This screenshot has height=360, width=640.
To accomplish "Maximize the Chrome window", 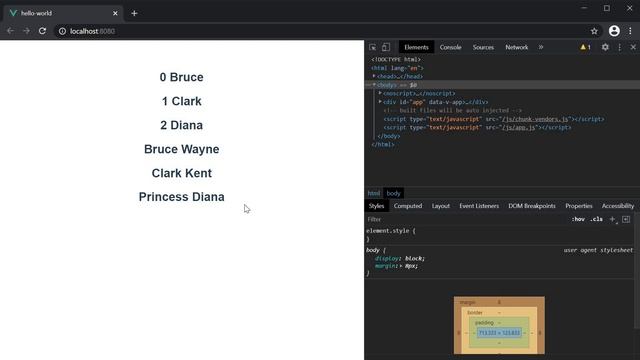I will coord(607,8).
